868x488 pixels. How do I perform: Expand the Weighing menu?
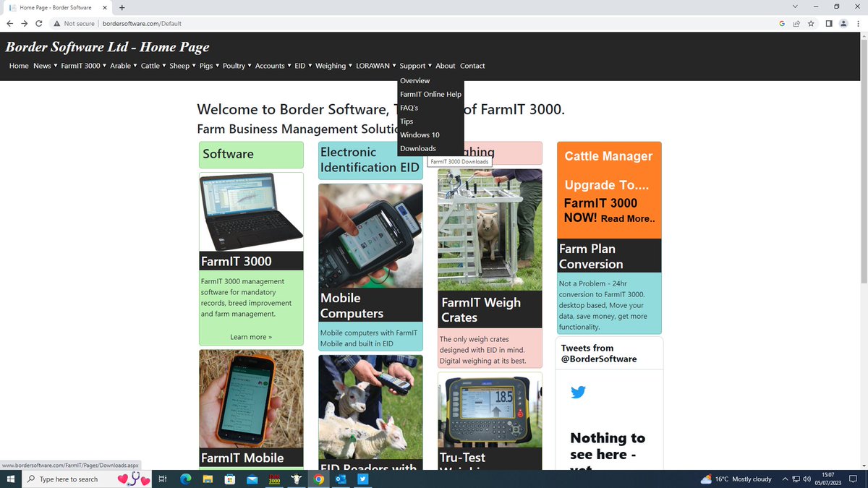[333, 66]
